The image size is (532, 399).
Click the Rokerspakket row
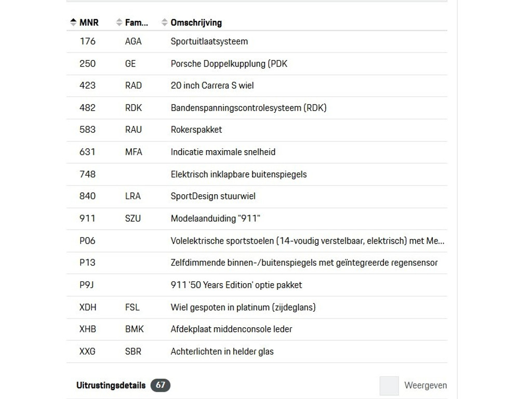(196, 130)
